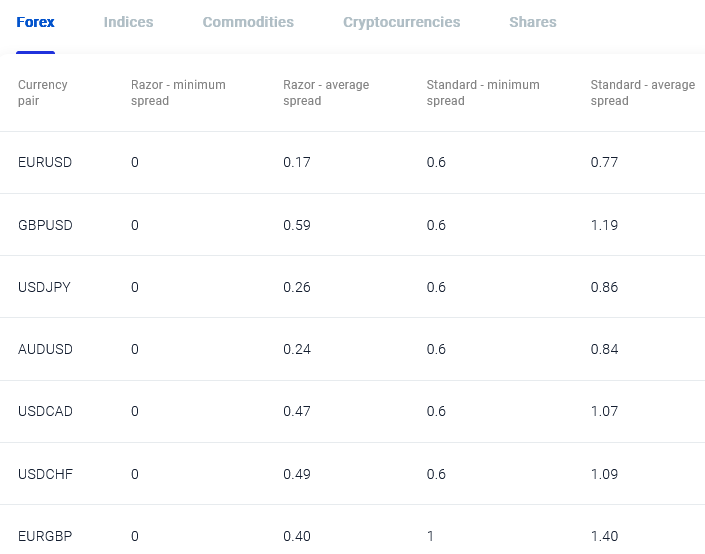Image resolution: width=705 pixels, height=554 pixels.
Task: Click the Razor - minimum spread header
Action: (178, 93)
